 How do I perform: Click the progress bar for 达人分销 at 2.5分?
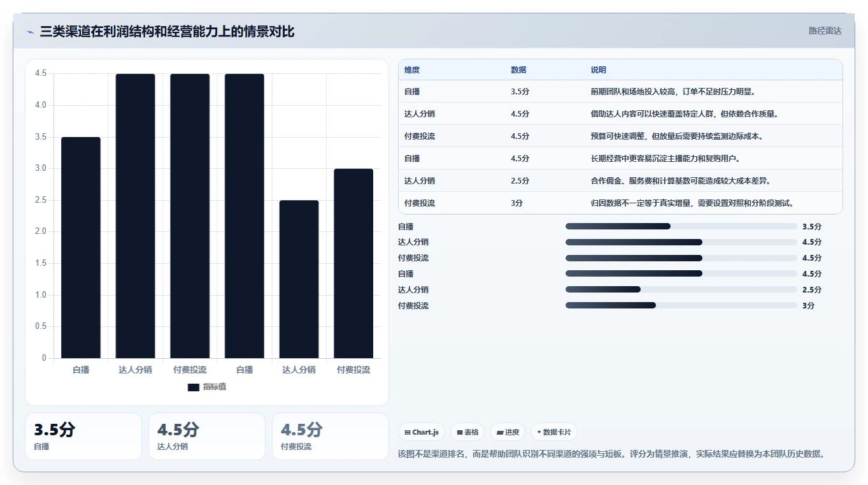(x=681, y=289)
